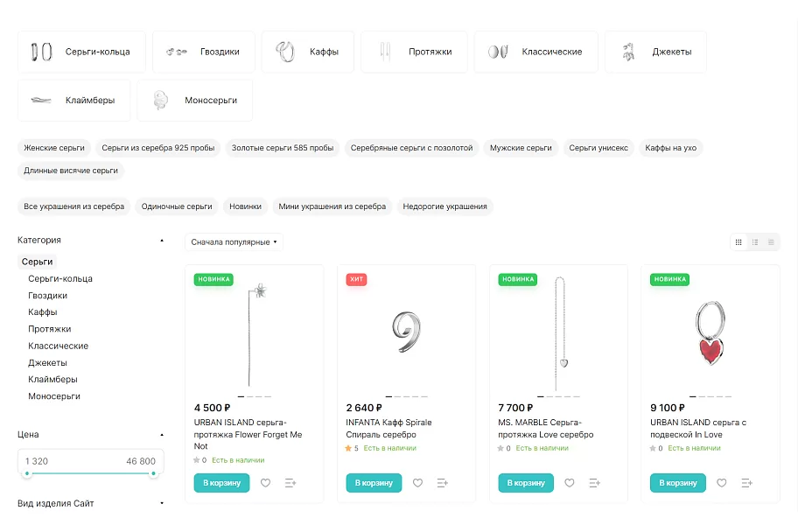The width and height of the screenshot is (798, 532).
Task: Select Гвоздики in category sidebar
Action: tap(48, 296)
